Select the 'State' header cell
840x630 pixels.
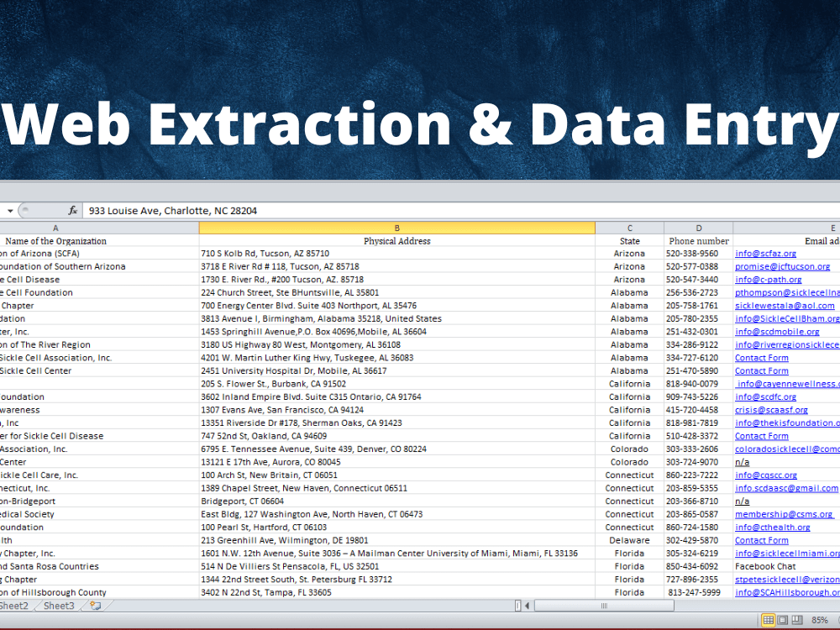[x=629, y=241]
